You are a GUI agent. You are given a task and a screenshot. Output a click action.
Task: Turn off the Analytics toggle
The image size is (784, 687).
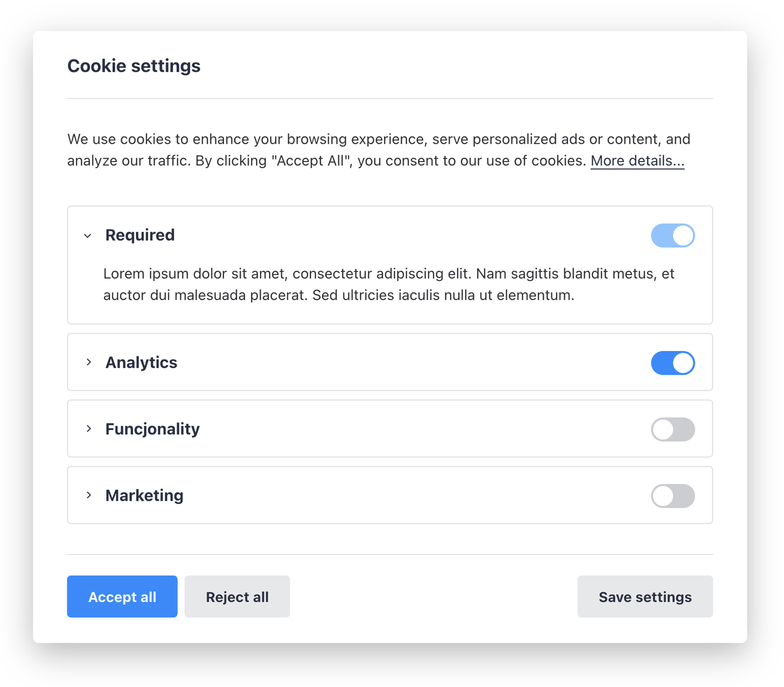(673, 363)
